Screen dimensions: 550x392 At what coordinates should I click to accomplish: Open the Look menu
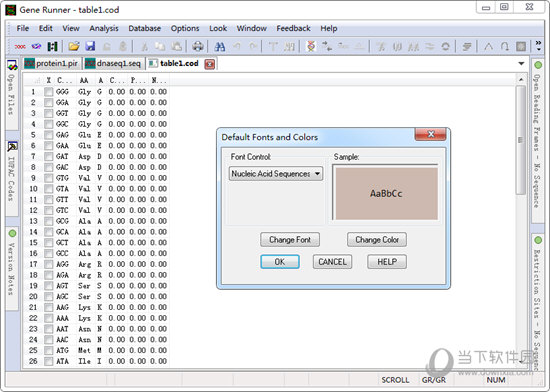[218, 28]
